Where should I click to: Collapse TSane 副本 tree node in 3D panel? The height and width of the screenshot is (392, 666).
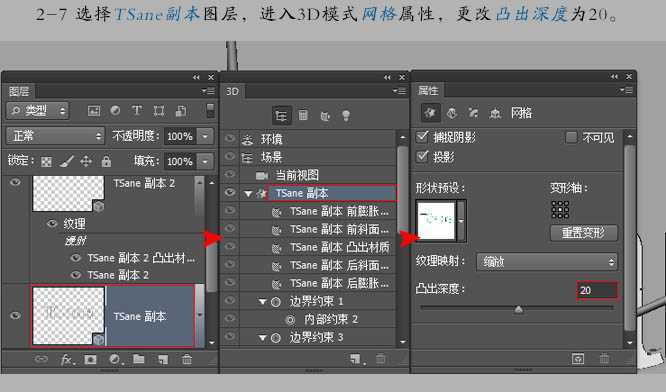248,194
